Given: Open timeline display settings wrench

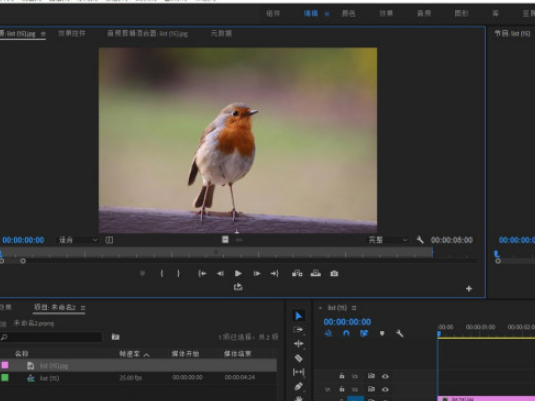Looking at the screenshot, I should (x=400, y=333).
